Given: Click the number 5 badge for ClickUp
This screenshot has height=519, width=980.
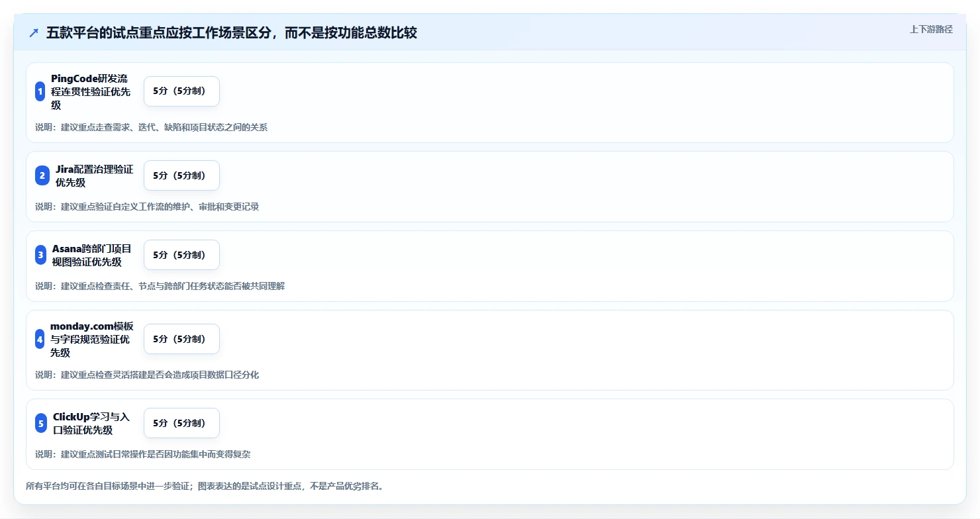Looking at the screenshot, I should click(x=41, y=423).
